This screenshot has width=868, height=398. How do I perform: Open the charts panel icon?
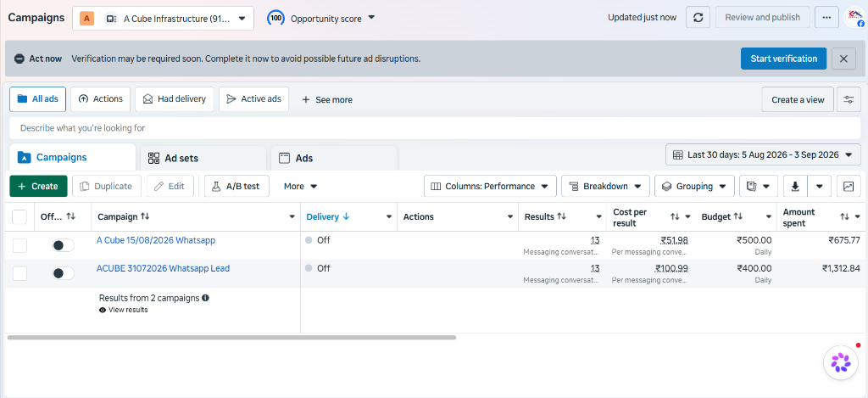coord(849,186)
